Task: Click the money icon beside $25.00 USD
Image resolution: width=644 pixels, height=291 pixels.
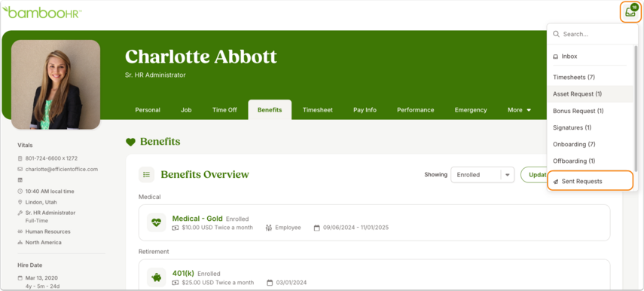Action: pyautogui.click(x=175, y=283)
